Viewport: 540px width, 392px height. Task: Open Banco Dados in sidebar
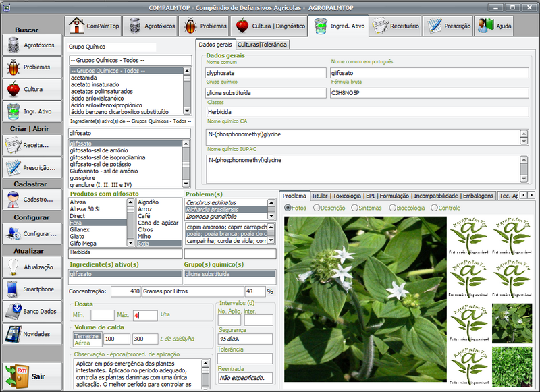32,311
